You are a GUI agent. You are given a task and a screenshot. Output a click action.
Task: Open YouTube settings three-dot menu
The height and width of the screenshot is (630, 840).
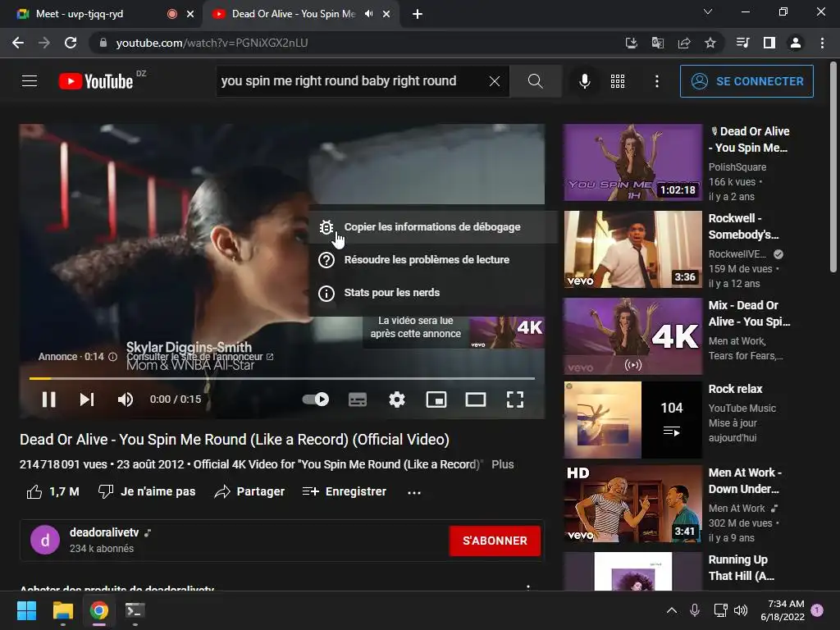click(x=657, y=81)
